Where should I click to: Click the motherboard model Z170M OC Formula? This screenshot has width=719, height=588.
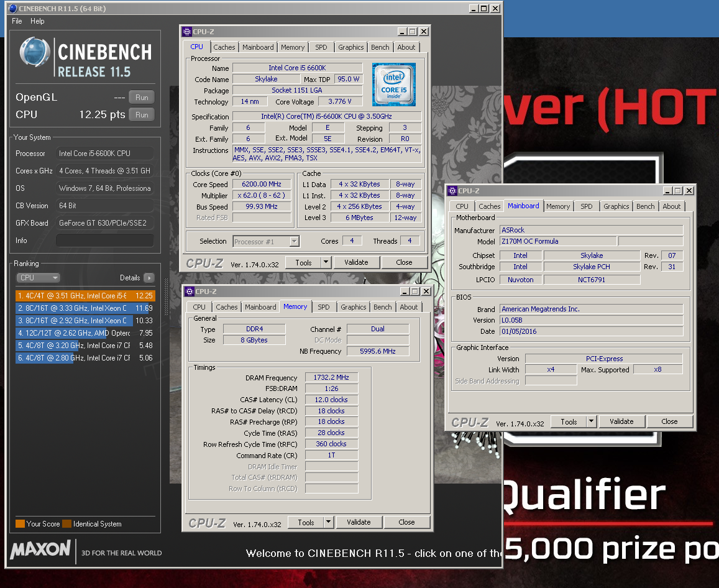point(557,241)
